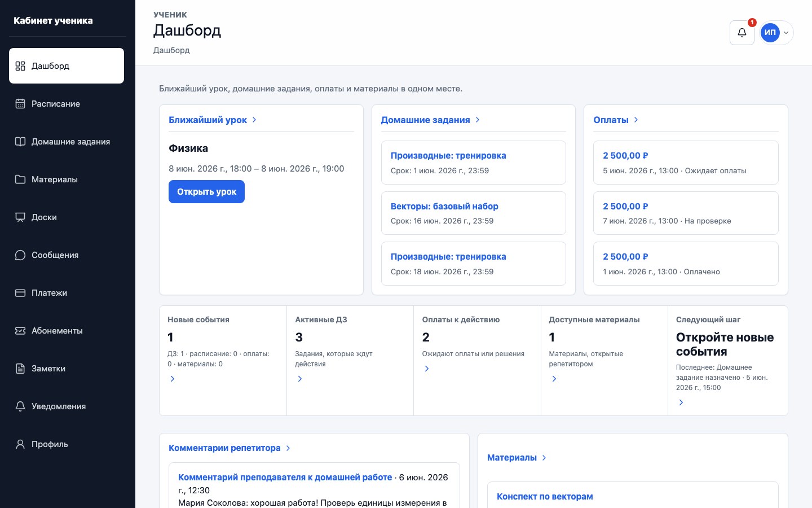Click the Расписание calendar icon
The height and width of the screenshot is (508, 812).
[x=20, y=104]
